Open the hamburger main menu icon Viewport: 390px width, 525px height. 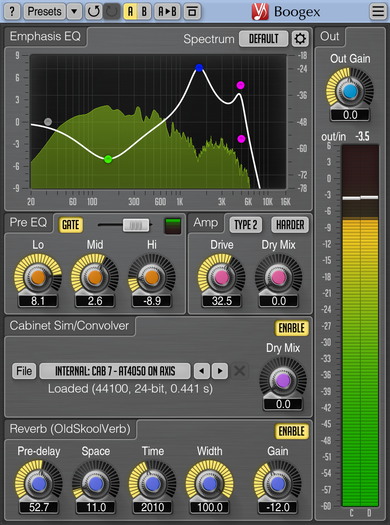point(378,11)
